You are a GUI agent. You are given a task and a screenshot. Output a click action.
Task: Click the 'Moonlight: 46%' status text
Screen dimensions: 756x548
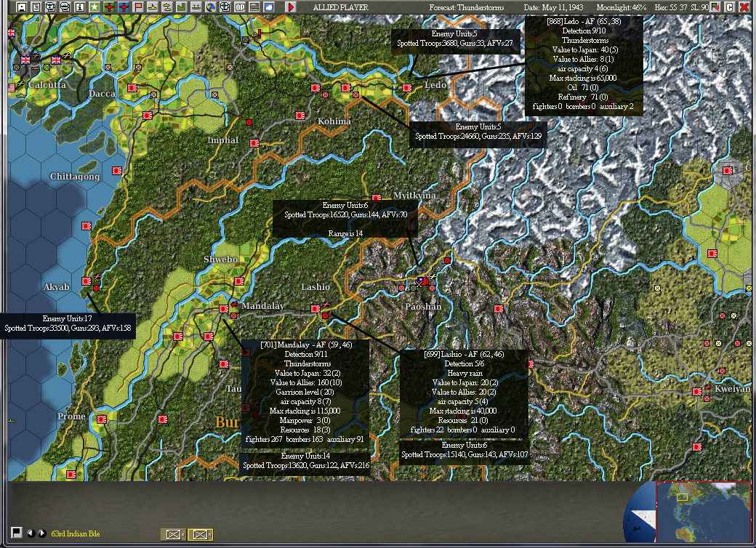[621, 7]
